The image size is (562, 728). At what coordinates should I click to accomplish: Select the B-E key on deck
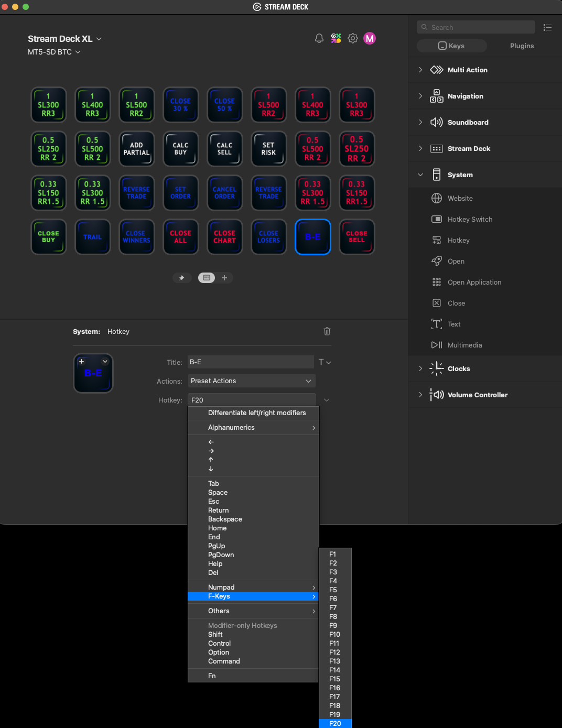pos(312,237)
